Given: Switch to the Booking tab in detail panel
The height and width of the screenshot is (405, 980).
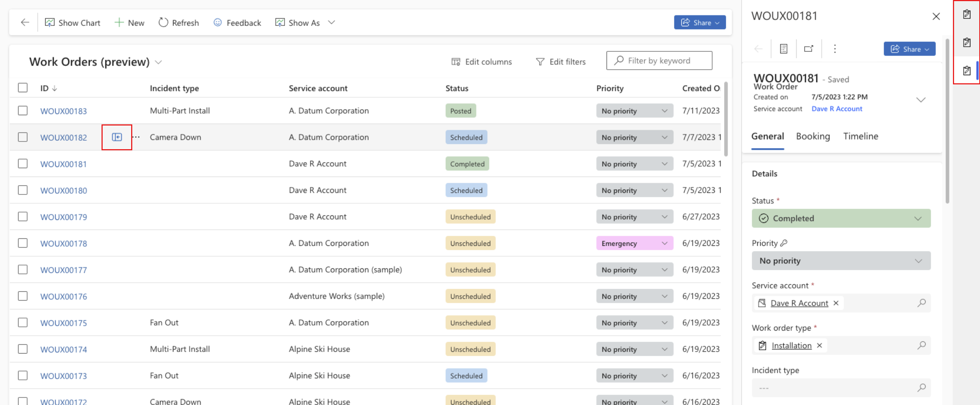Looking at the screenshot, I should (813, 135).
